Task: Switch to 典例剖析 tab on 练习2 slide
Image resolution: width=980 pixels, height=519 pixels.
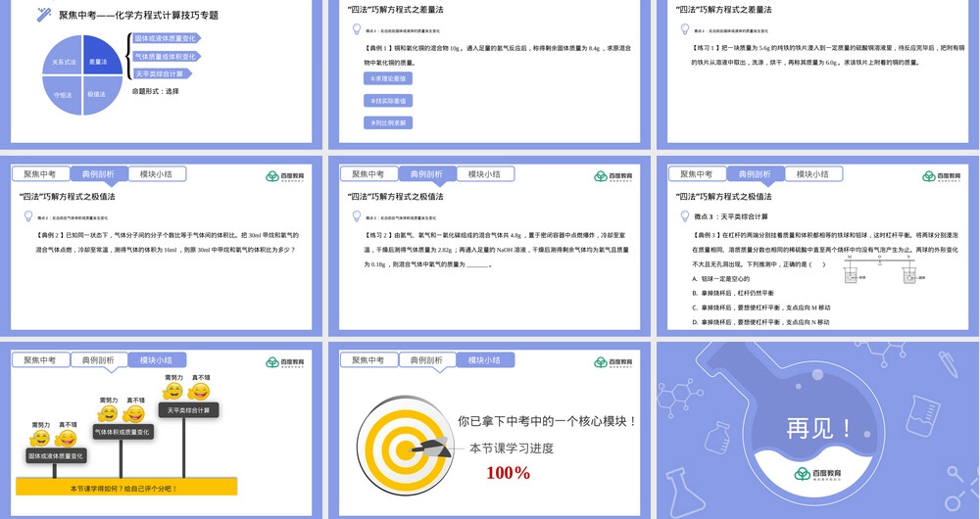Action: coord(426,174)
